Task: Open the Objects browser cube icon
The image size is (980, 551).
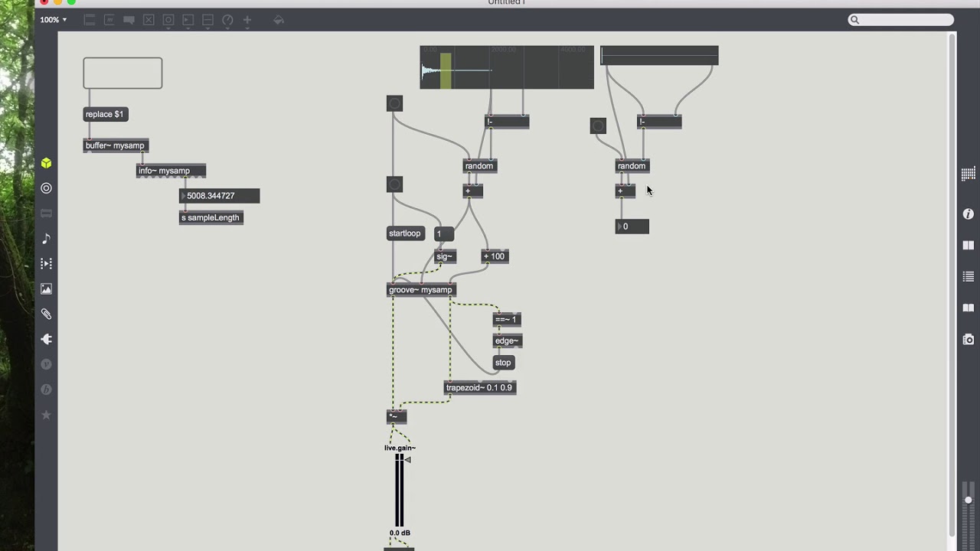Action: point(46,163)
